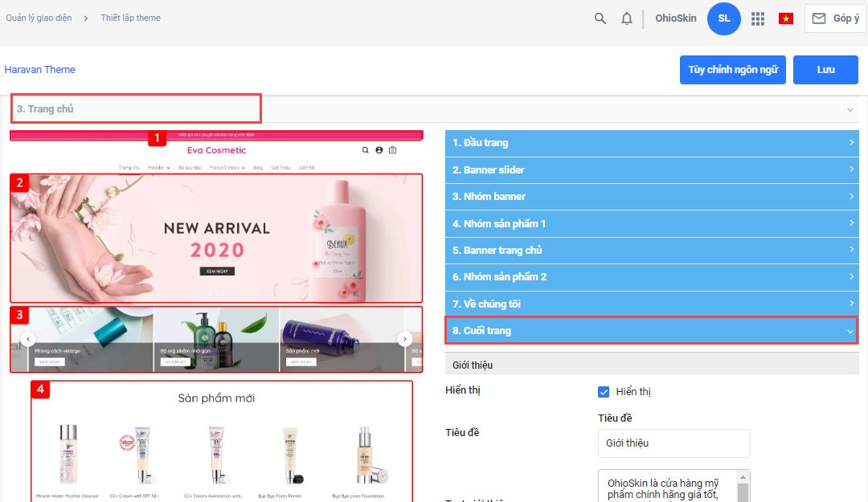Open search with the magnifier icon
This screenshot has height=502, width=868.
600,18
